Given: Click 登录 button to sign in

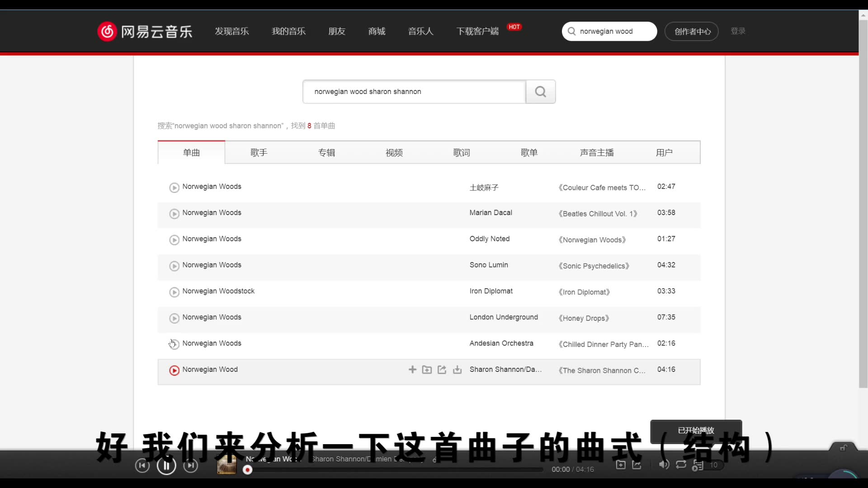Looking at the screenshot, I should 738,30.
